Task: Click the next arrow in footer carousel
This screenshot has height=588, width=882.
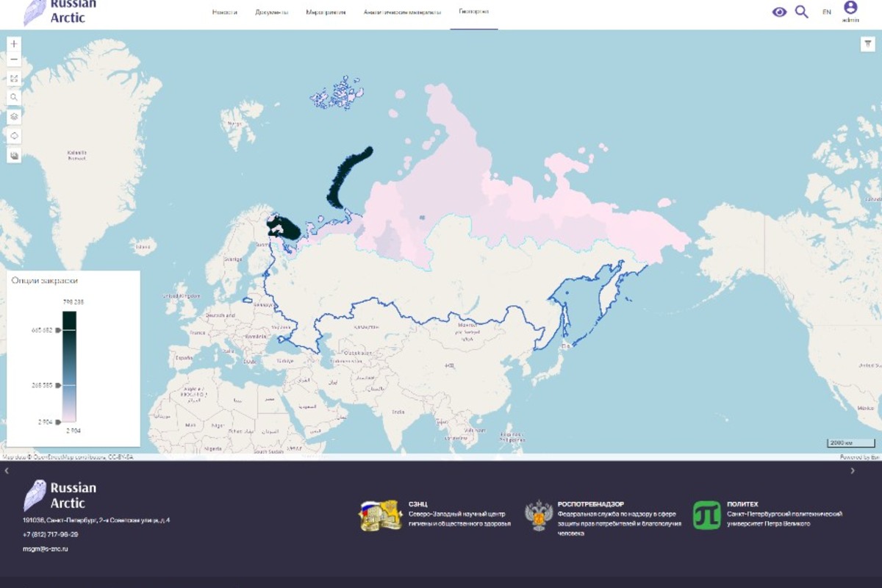Action: tap(853, 470)
